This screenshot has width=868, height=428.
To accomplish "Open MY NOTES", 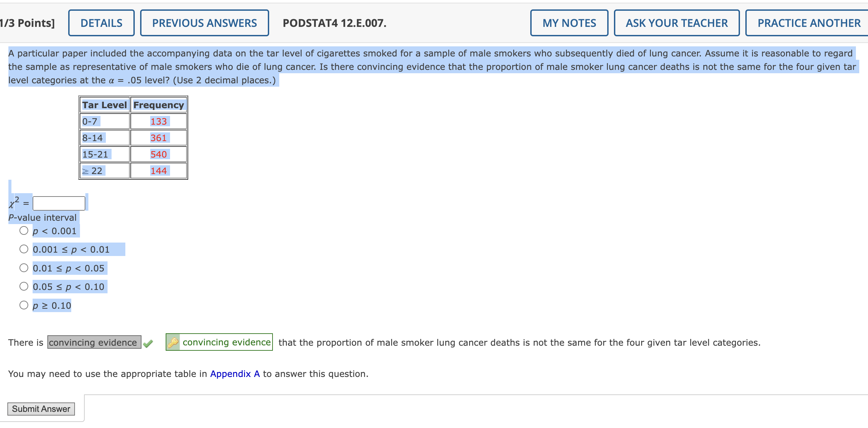I will coord(569,23).
